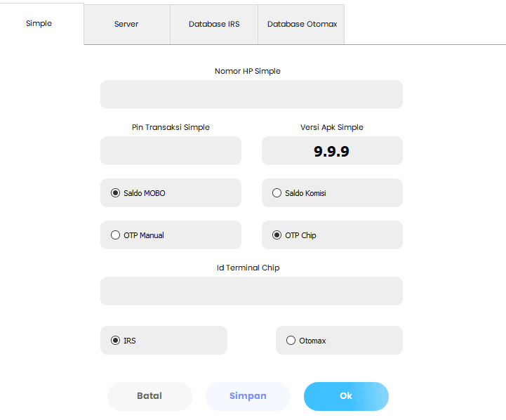Choose the Saldo Komisi option
Screen dimensions: 506x420
(x=277, y=193)
